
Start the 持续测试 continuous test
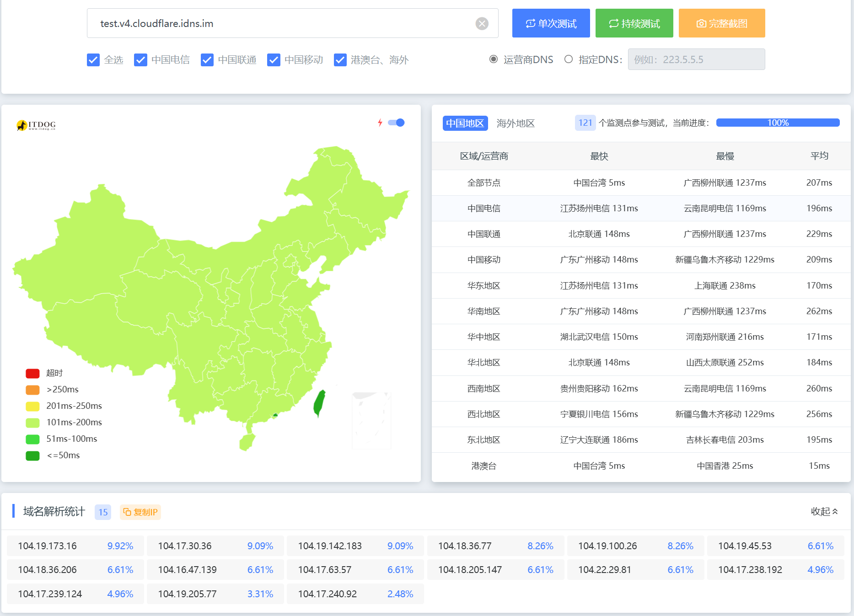point(634,23)
